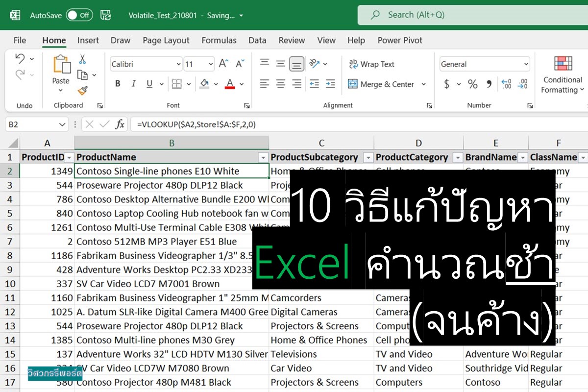Toggle the Bottom Align button
Screen dimensions: 588x392
pyautogui.click(x=296, y=64)
